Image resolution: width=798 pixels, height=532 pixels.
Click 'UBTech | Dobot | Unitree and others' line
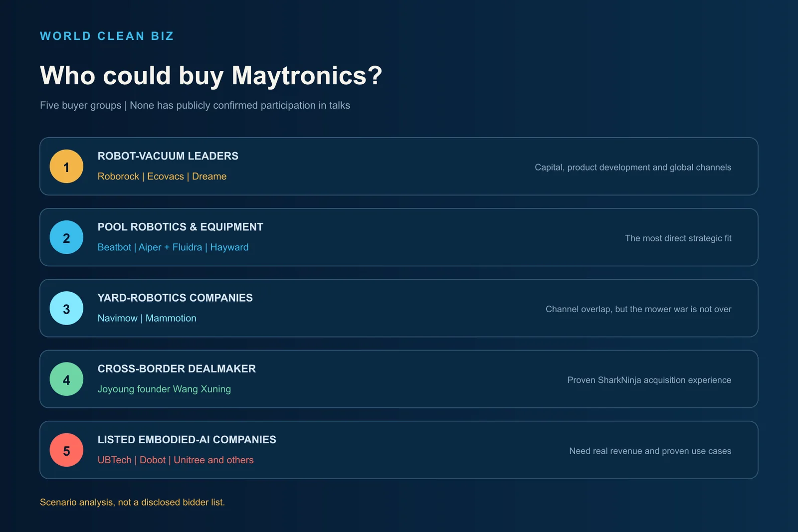(176, 460)
